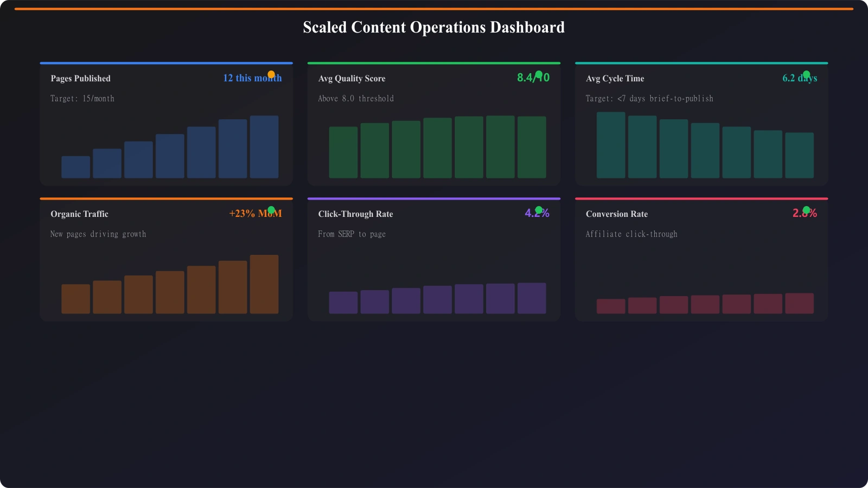
Task: Click the green indicator beside 2.8%
Action: [806, 209]
